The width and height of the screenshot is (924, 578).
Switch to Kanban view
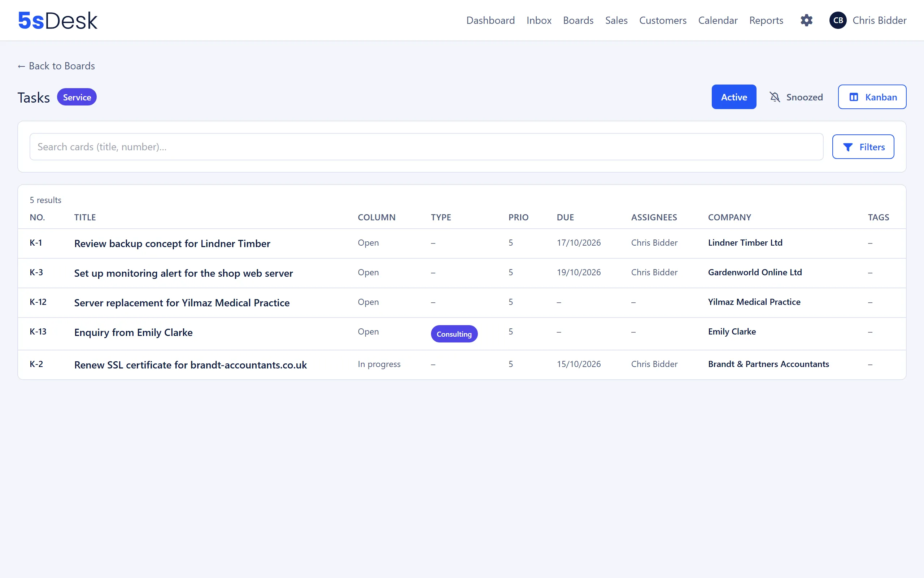click(x=872, y=97)
